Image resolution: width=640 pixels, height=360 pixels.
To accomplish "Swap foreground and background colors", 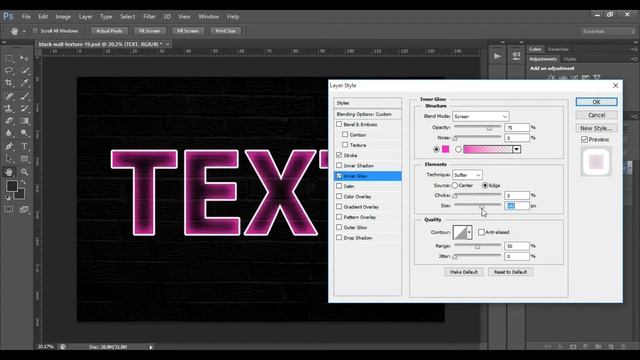I will [24, 182].
